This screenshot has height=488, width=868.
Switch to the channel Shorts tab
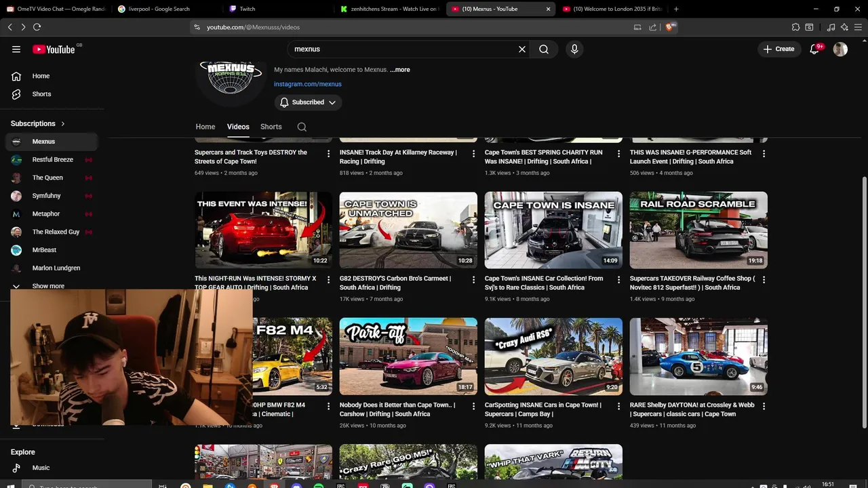[271, 127]
